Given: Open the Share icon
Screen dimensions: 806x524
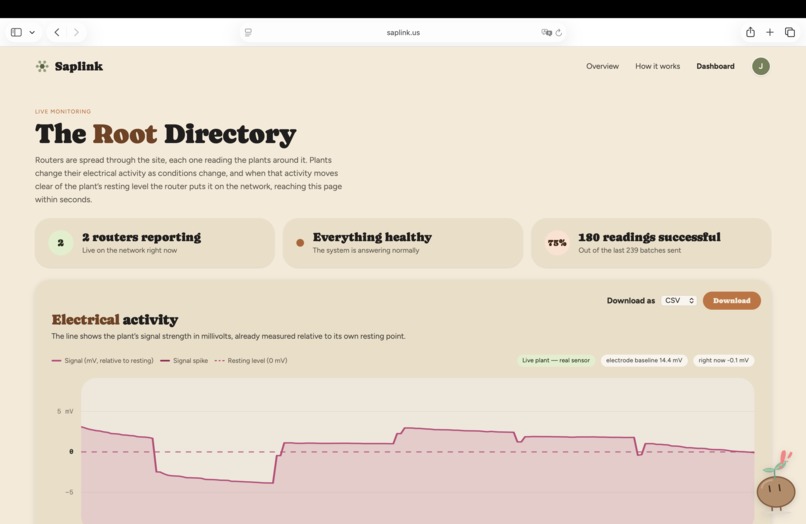Looking at the screenshot, I should (x=750, y=32).
